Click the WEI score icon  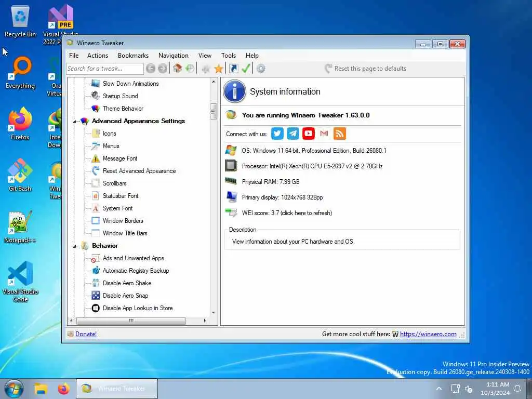(231, 212)
